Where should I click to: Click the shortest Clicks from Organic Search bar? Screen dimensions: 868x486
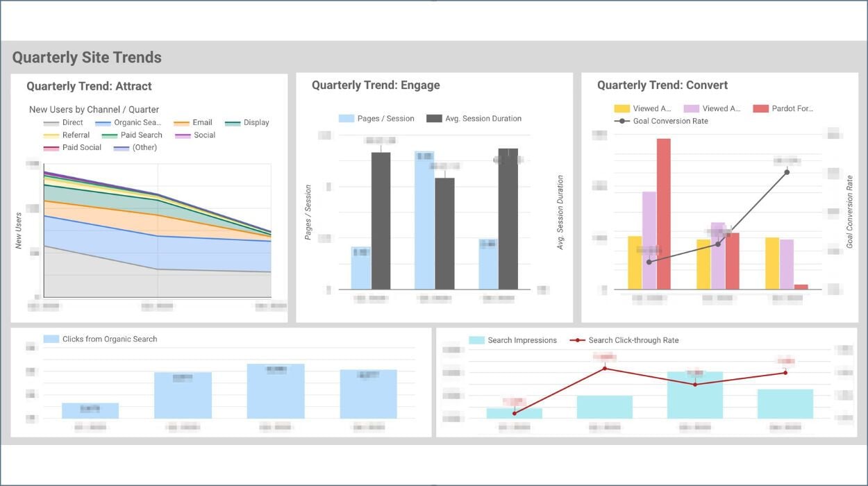tap(90, 410)
